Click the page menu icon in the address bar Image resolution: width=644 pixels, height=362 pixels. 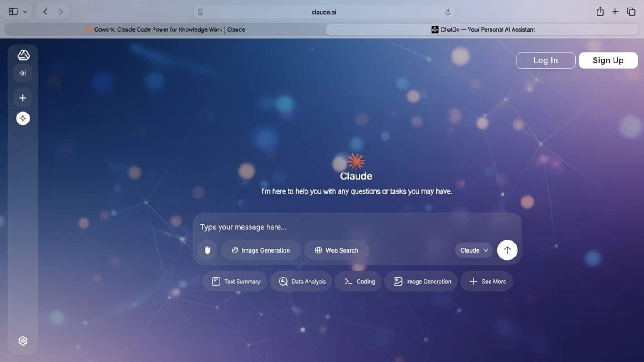(x=201, y=12)
